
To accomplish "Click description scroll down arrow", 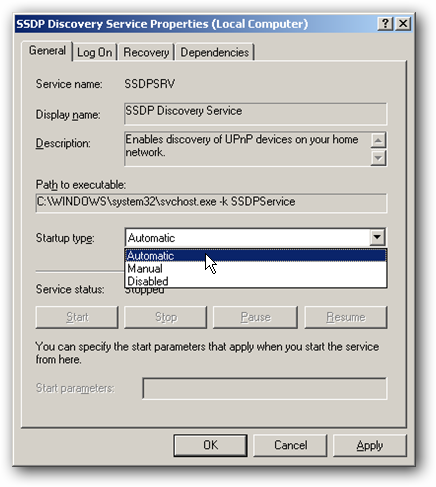I will tap(378, 158).
